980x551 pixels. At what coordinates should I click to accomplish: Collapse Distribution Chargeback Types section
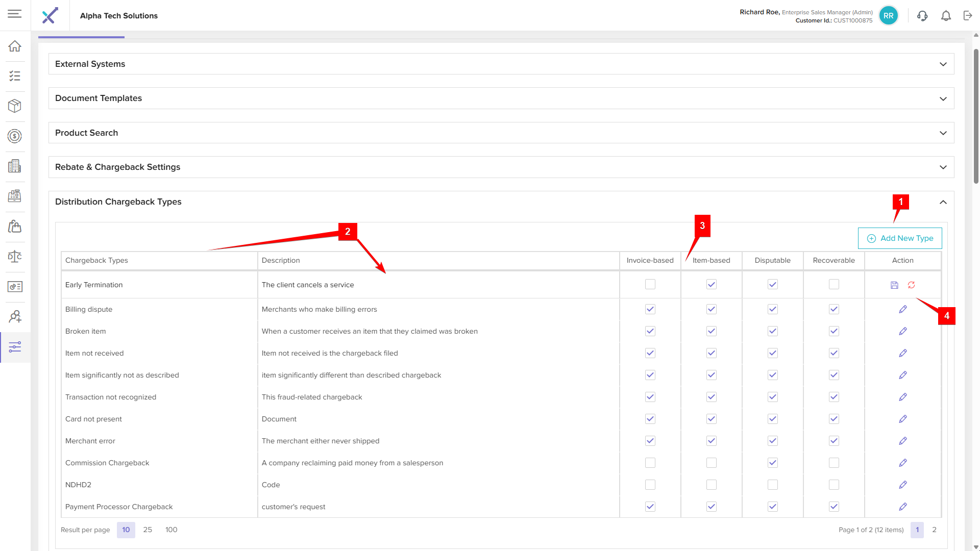(x=943, y=202)
